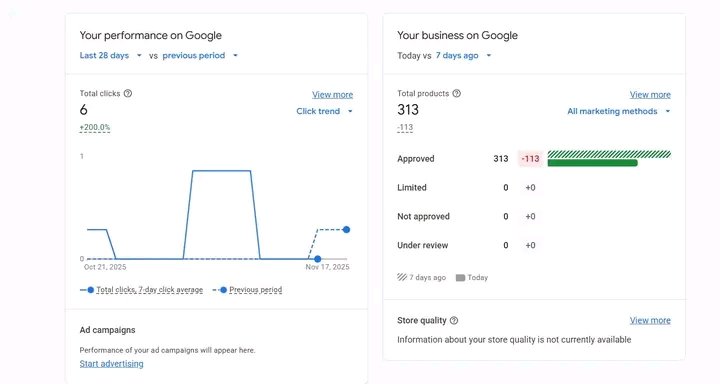Image resolution: width=720 pixels, height=384 pixels.
Task: Click the Limited row label
Action: tap(412, 187)
